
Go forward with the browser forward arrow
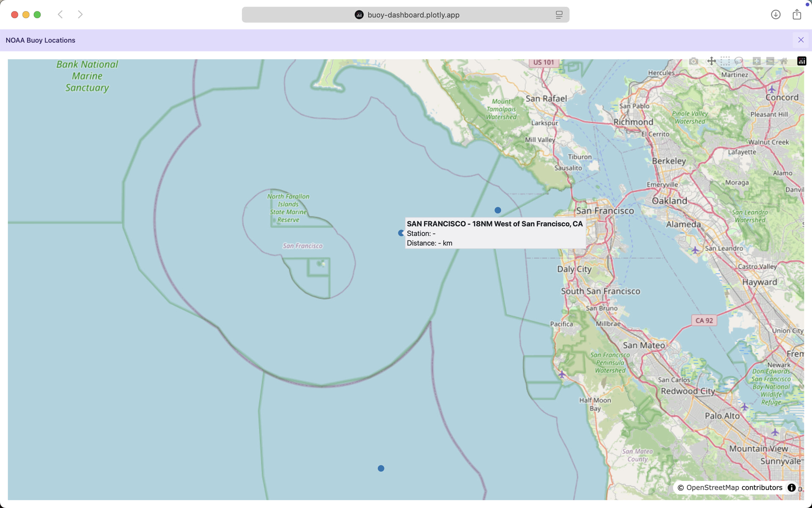point(80,15)
